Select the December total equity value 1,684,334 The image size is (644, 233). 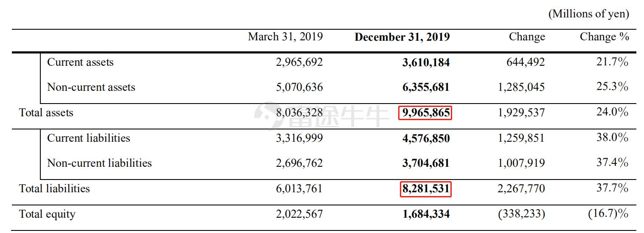click(x=426, y=214)
